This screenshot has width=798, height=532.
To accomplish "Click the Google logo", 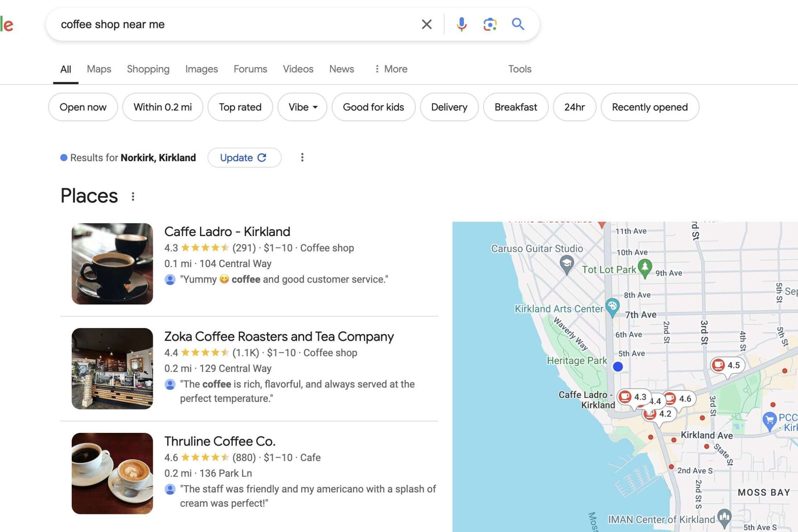I will pos(7,25).
